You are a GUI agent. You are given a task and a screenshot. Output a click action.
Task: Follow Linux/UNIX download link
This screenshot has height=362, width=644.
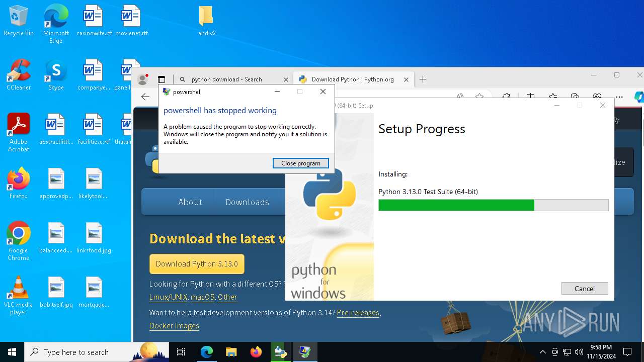coord(169,297)
